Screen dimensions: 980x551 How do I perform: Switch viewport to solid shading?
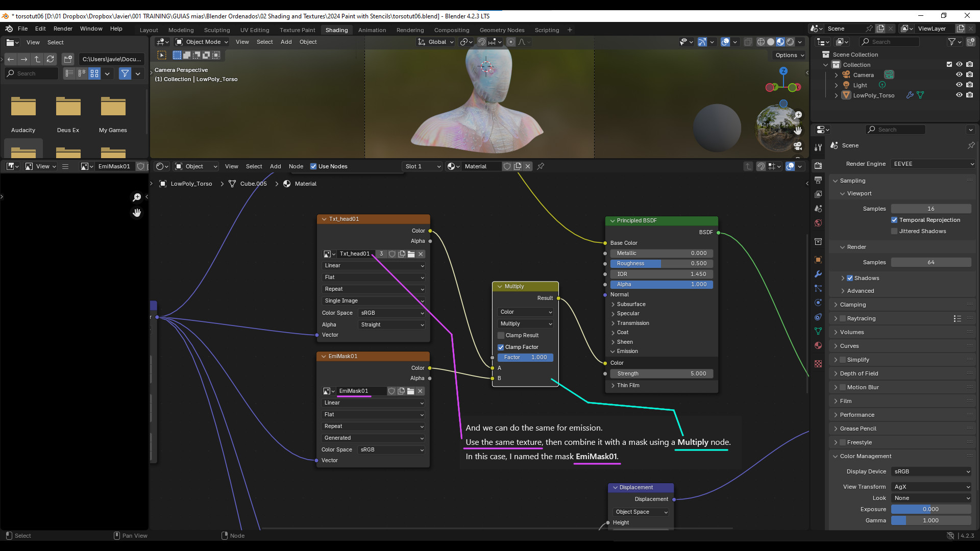(x=771, y=42)
